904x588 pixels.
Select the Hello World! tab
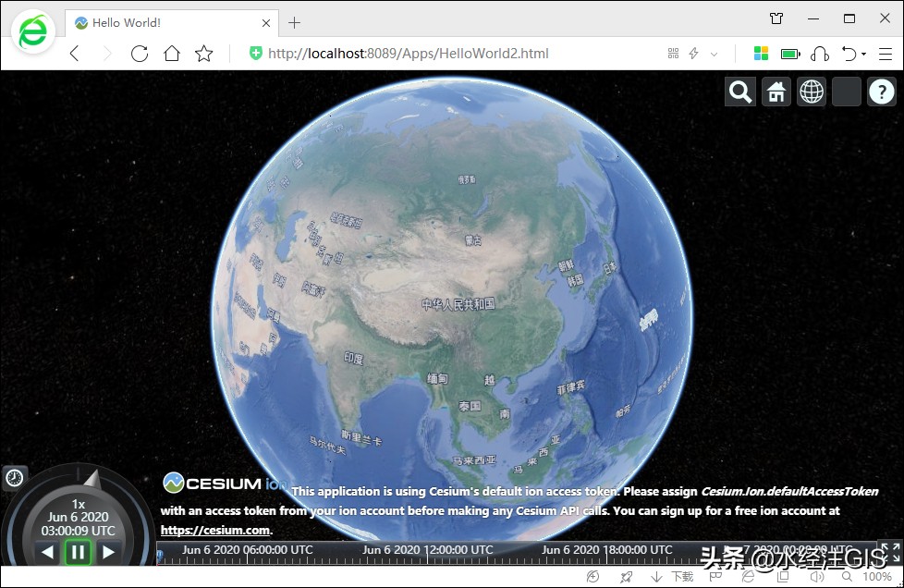(x=172, y=23)
